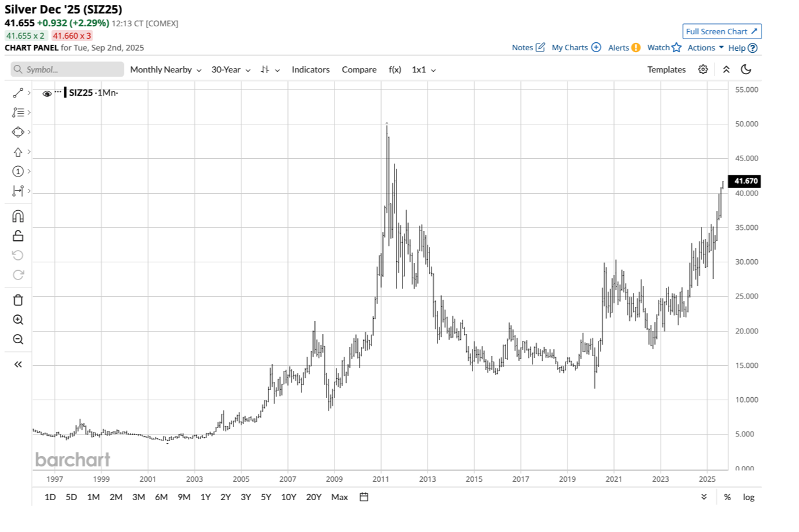The image size is (799, 532).
Task: Toggle the magnet snap mode
Action: coord(18,216)
